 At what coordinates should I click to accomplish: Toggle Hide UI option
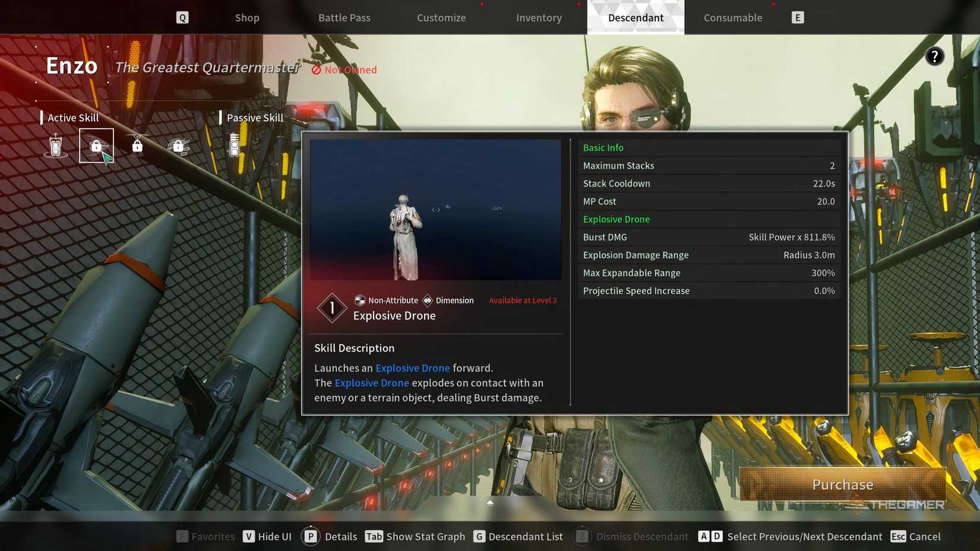(267, 536)
